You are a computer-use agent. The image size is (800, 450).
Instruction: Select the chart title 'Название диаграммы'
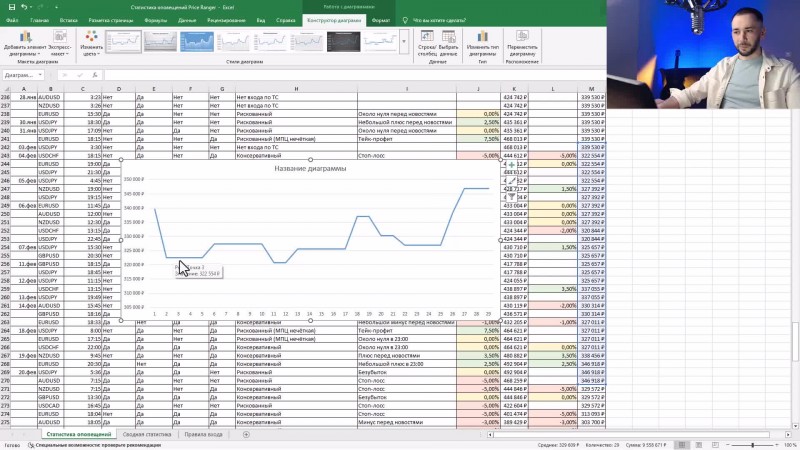(x=310, y=168)
